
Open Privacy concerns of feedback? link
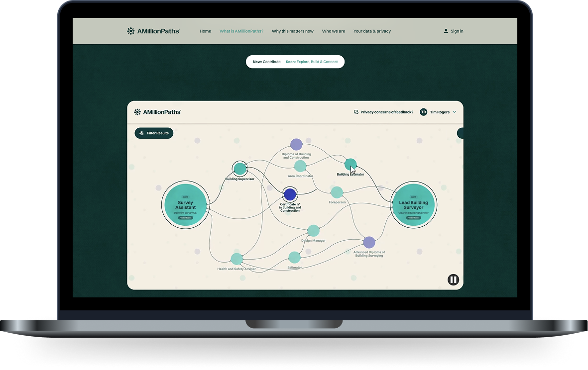[x=387, y=112]
